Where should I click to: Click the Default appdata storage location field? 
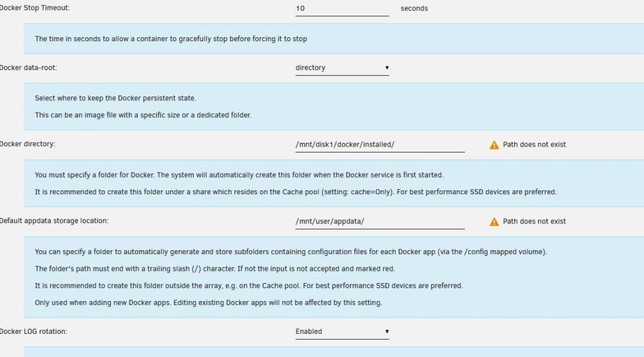click(380, 221)
